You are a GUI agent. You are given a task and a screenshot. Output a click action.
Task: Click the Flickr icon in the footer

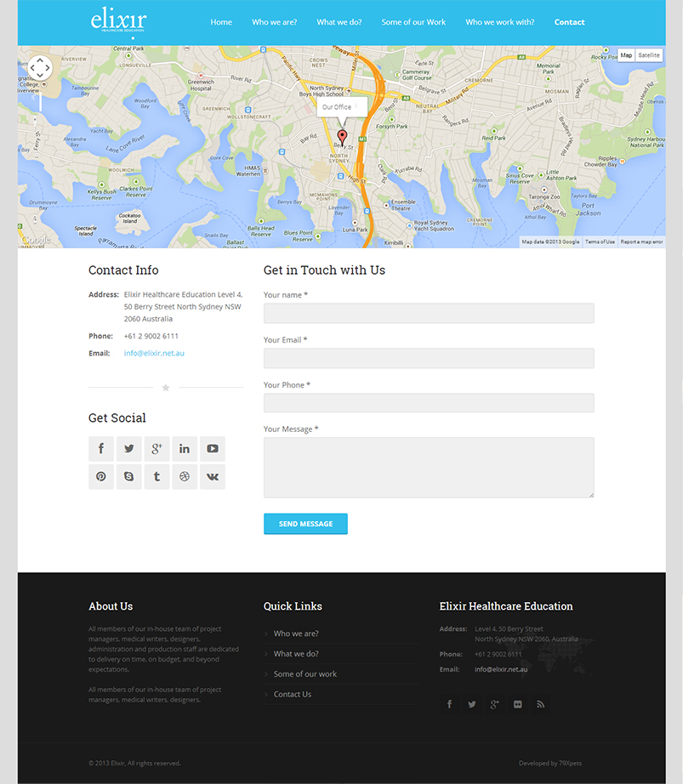[x=518, y=703]
